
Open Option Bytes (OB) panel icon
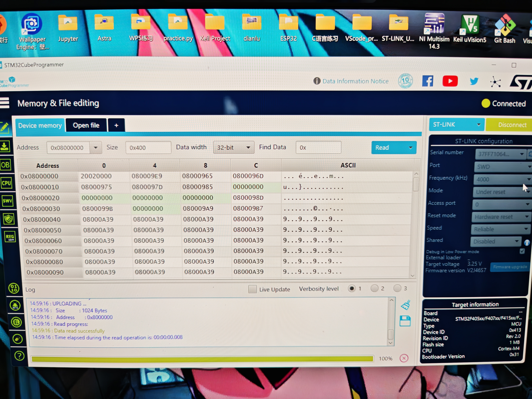click(x=6, y=165)
